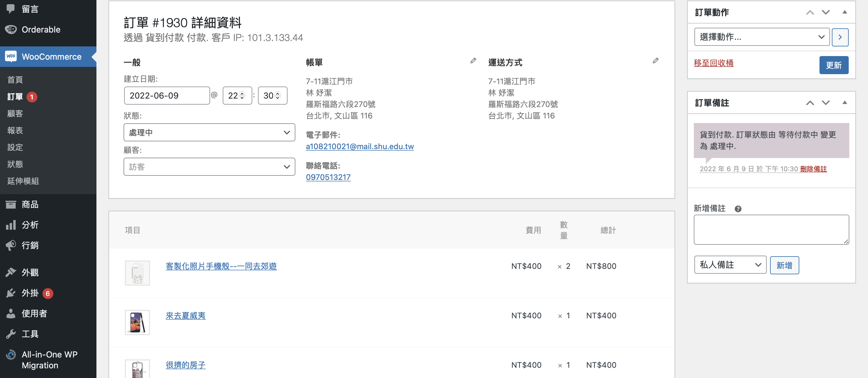Collapse the 訂單動作 panel with triangle toggle
Viewport: 868px width, 378px height.
coord(844,12)
